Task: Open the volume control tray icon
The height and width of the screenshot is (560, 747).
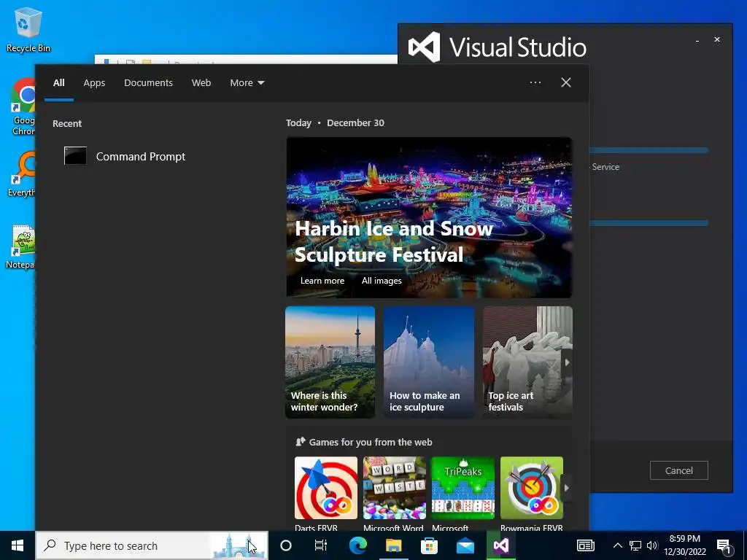Action: [652, 545]
